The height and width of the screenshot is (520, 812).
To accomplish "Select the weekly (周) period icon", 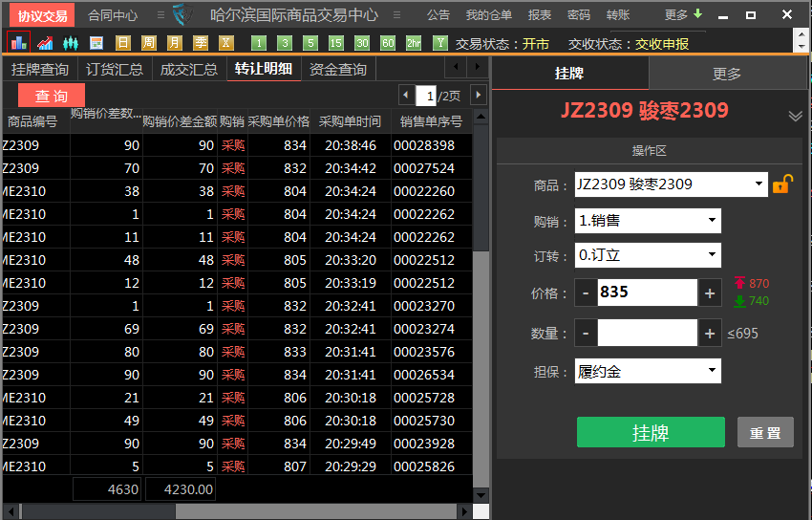I will click(149, 43).
